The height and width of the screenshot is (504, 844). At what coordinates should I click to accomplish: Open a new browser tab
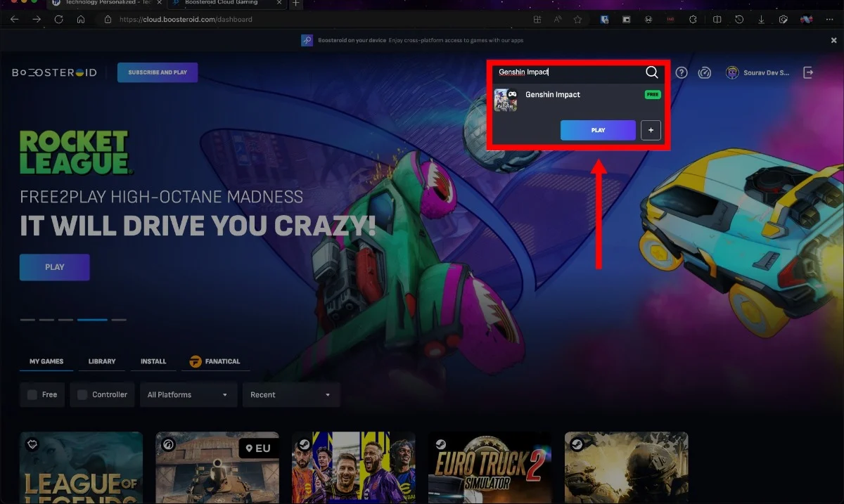296,4
